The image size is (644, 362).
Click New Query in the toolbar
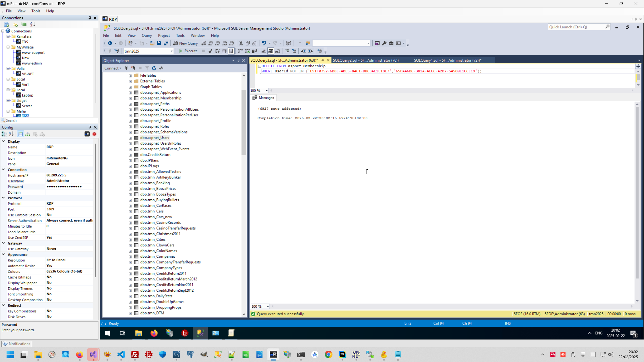[186, 43]
